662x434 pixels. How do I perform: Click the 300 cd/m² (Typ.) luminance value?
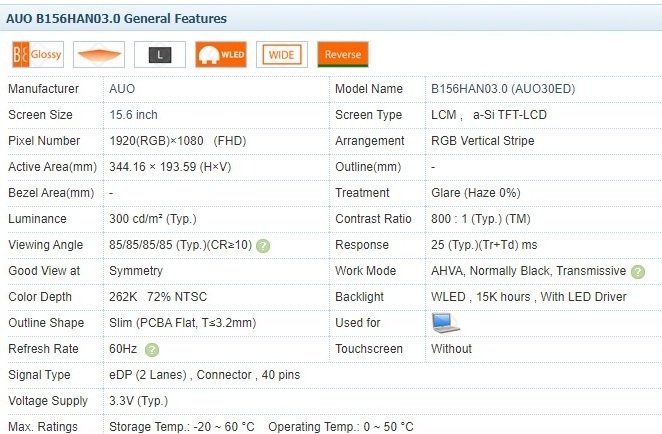[153, 219]
